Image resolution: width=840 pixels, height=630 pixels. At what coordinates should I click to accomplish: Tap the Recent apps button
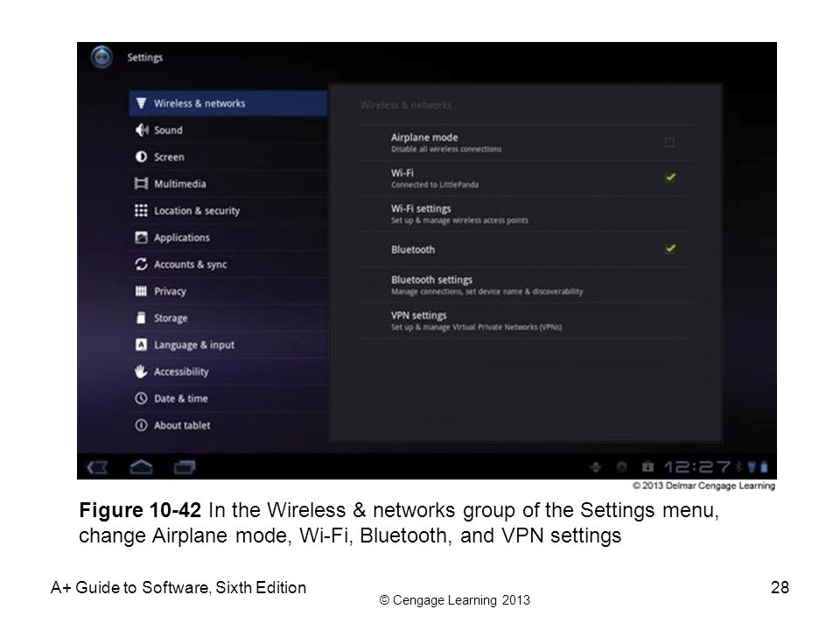185,467
